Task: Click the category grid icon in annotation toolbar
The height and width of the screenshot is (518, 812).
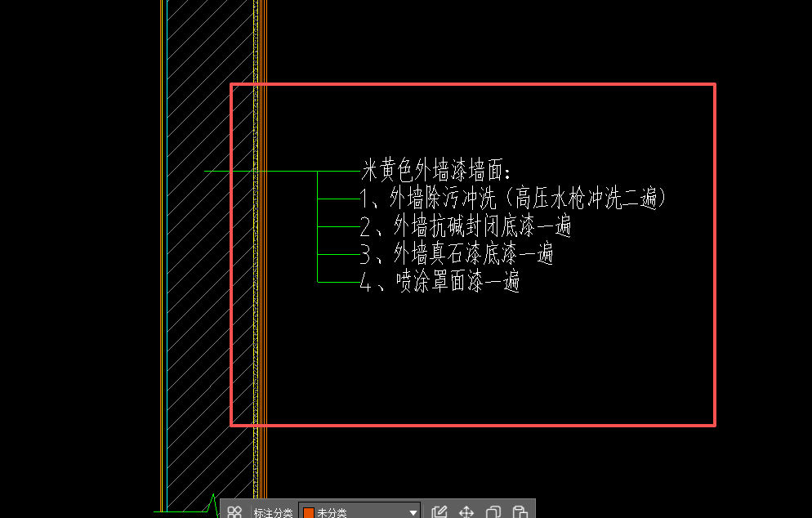Action: (x=234, y=512)
